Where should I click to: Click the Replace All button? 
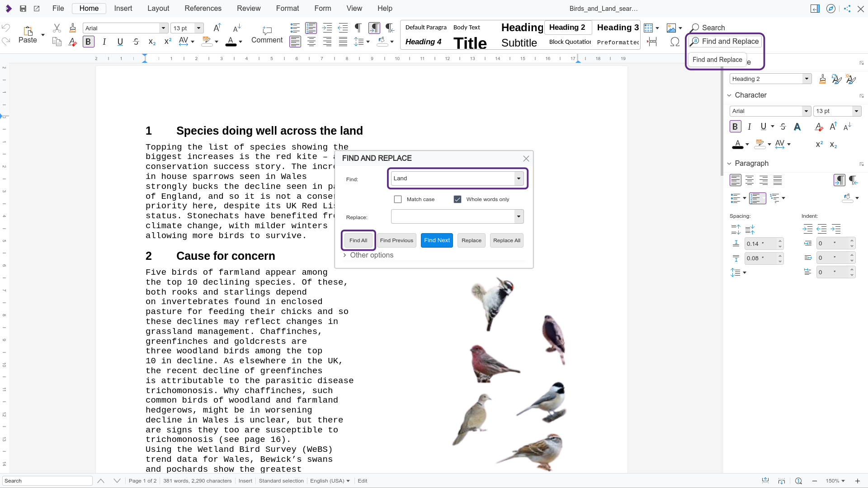click(506, 240)
